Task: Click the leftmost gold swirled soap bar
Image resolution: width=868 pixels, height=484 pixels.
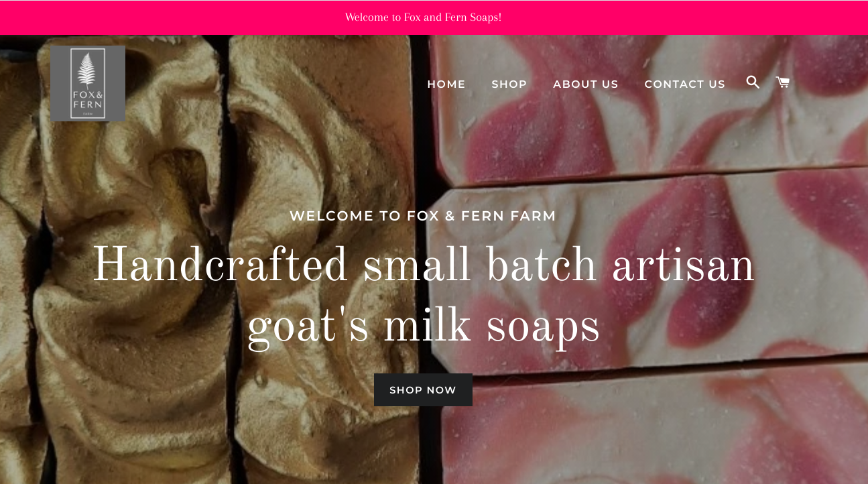Action: click(x=20, y=268)
